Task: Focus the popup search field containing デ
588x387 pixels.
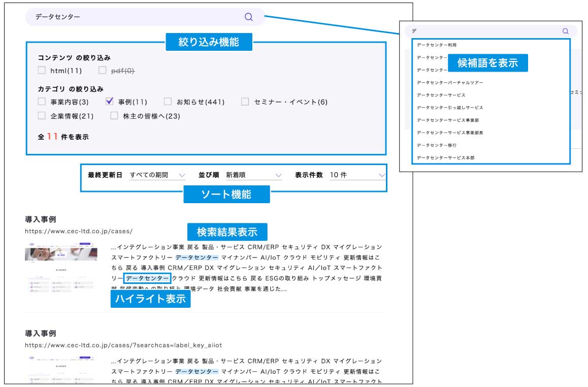Action: (x=491, y=31)
